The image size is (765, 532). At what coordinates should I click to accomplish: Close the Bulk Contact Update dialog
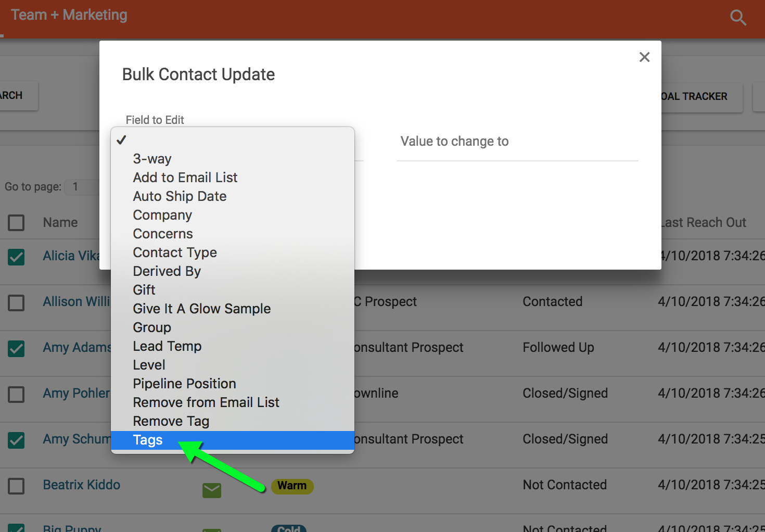pyautogui.click(x=644, y=57)
